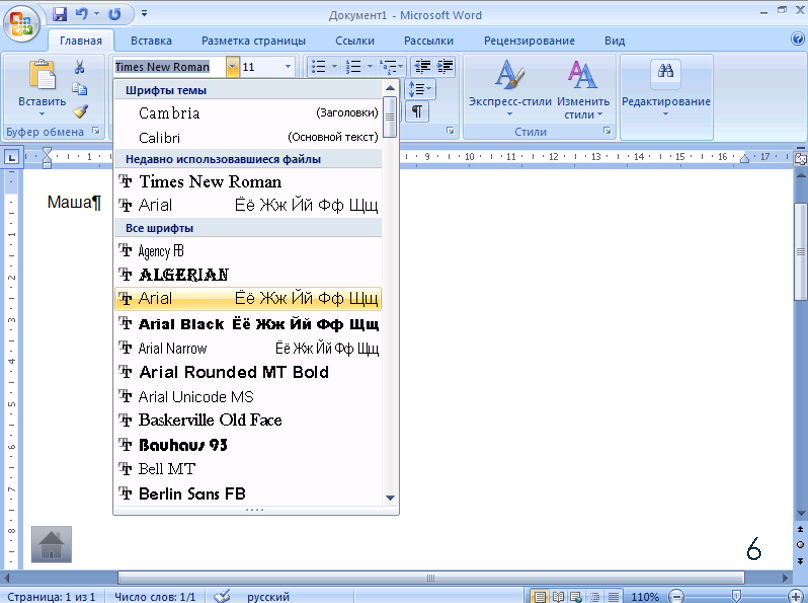This screenshot has height=603, width=808.
Task: Click the 110% zoom level button
Action: 645,597
